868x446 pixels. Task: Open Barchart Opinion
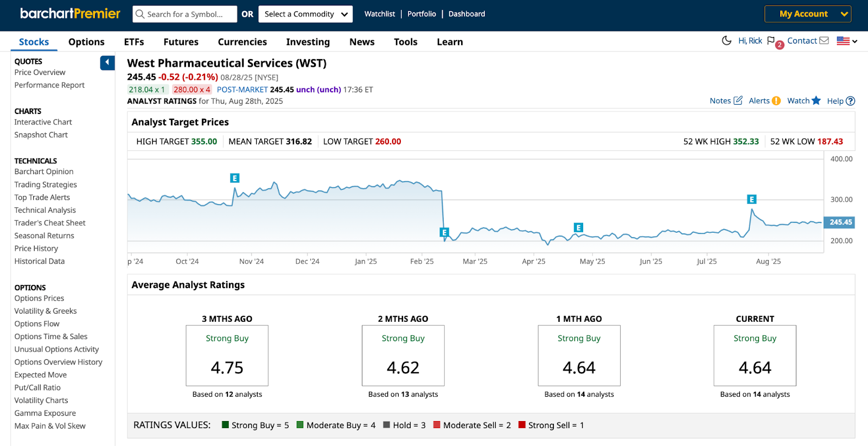43,171
